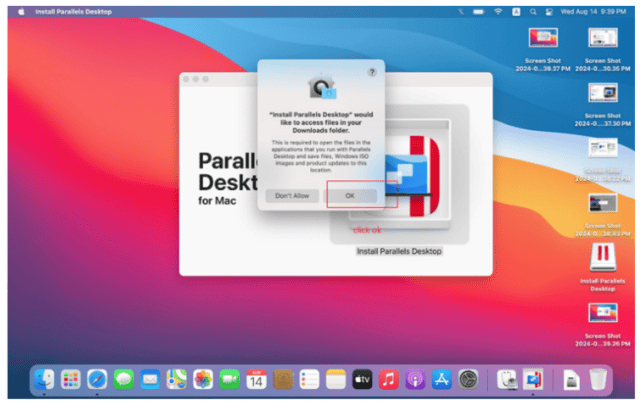Open Finder from the Dock
640x405 pixels.
pos(44,380)
